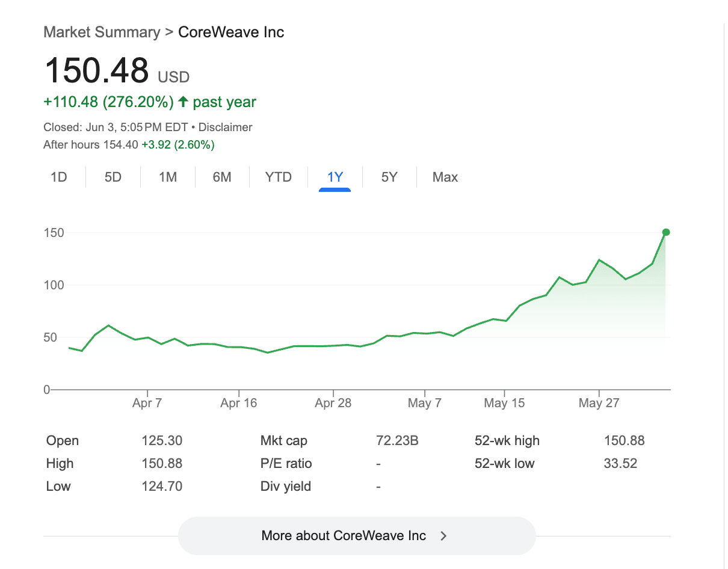Click the CoreWeave Inc title

point(232,32)
